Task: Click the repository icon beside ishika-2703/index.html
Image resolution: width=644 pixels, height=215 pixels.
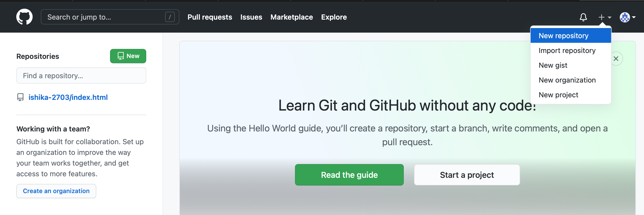Action: point(20,97)
